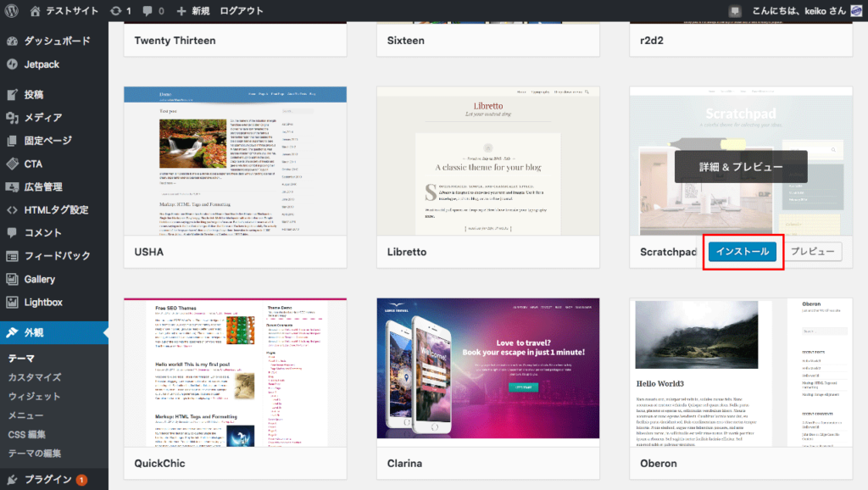868x490 pixels.
Task: Click the プレビュー button for Scratchpad
Action: [x=812, y=252]
